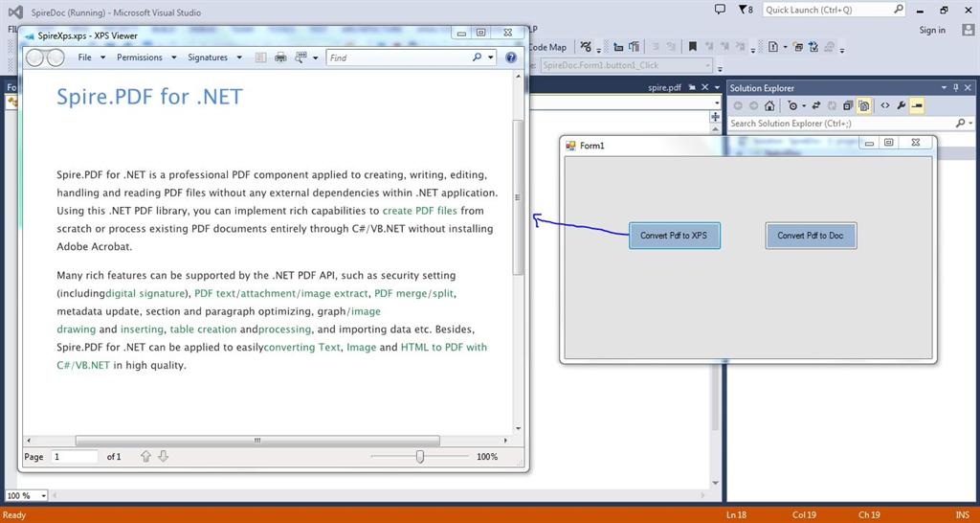
Task: Click the Find magnifier icon in XPS Viewer
Action: coord(477,57)
